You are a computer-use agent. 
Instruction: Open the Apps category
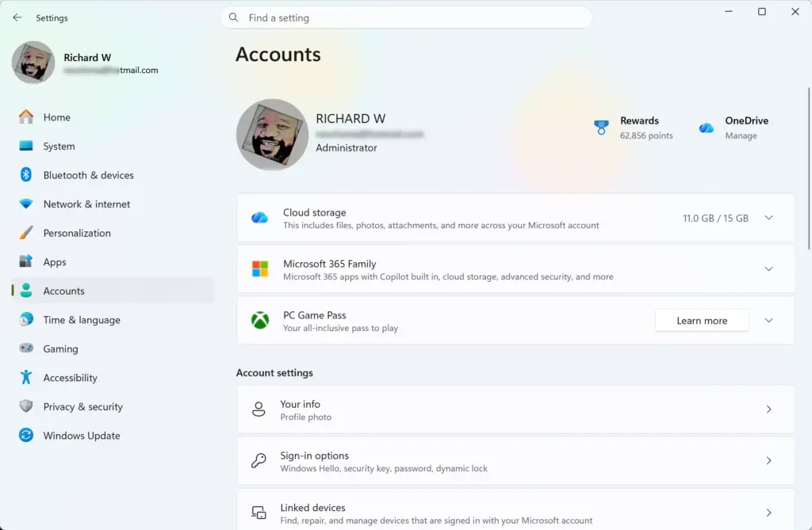[x=113, y=262]
